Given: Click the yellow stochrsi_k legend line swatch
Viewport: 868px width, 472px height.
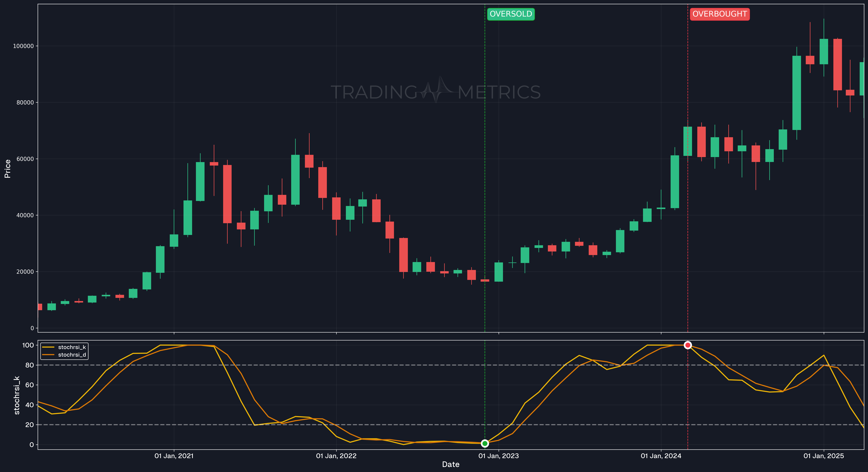Looking at the screenshot, I should tap(48, 347).
